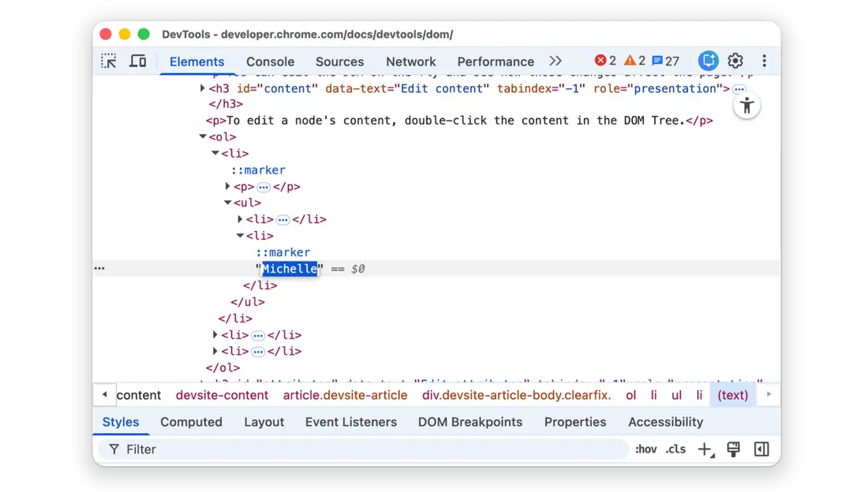Click article.devsite-article breadcrumb

pyautogui.click(x=346, y=395)
